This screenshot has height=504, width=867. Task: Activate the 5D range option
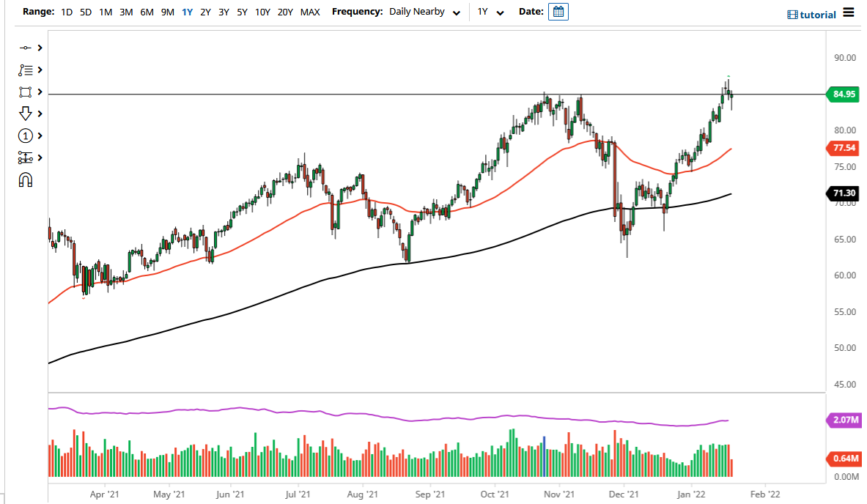coord(85,12)
